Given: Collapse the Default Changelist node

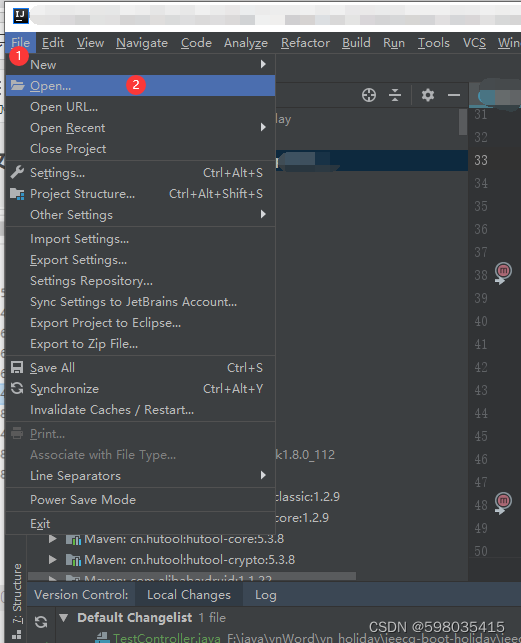Looking at the screenshot, I should (64, 617).
